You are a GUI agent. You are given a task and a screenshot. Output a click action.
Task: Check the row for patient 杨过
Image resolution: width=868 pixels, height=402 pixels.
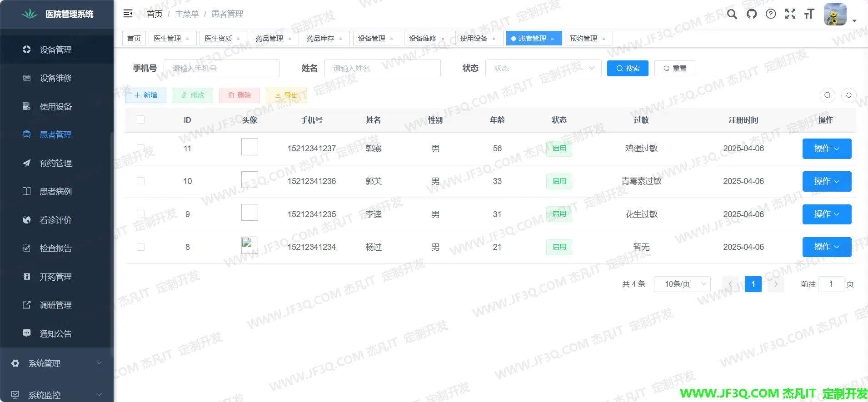141,247
